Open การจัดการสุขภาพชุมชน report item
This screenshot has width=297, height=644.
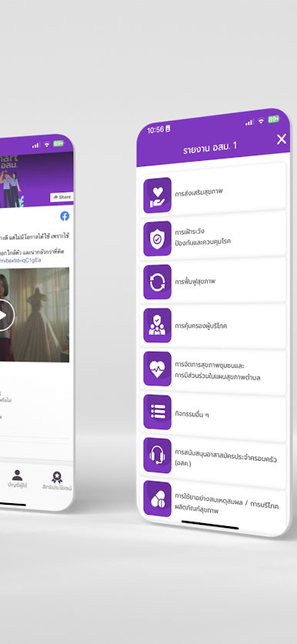tap(213, 372)
